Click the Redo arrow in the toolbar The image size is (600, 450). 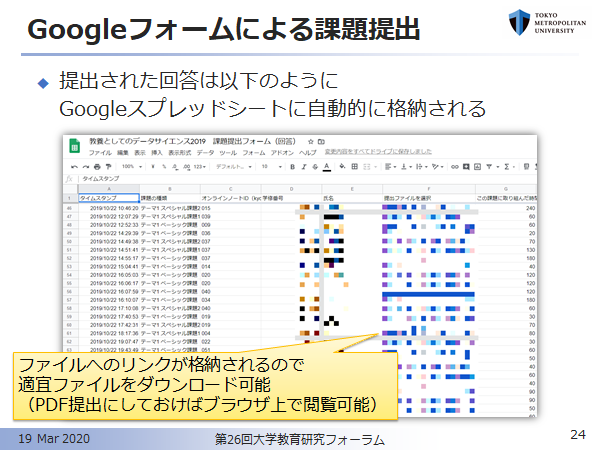(x=86, y=167)
